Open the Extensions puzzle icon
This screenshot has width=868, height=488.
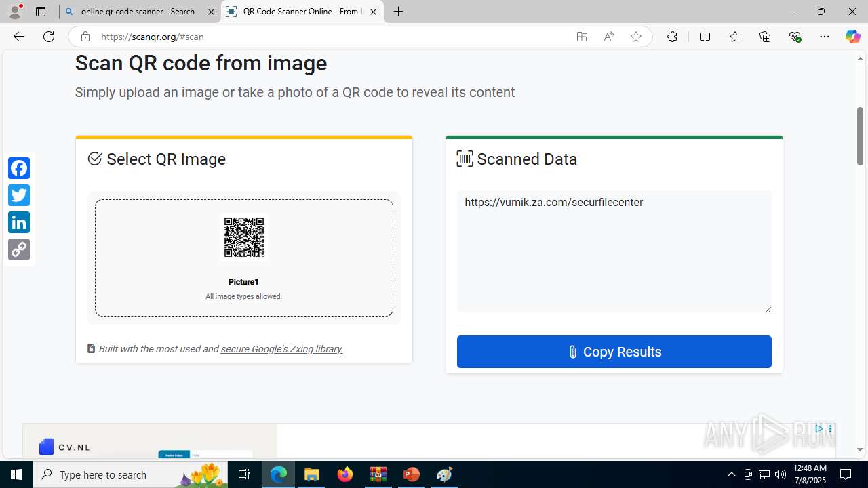[x=672, y=37]
